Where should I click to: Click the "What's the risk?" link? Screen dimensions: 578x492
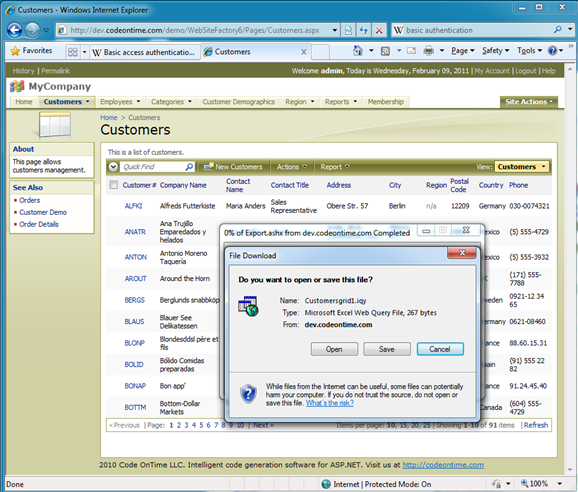(330, 403)
